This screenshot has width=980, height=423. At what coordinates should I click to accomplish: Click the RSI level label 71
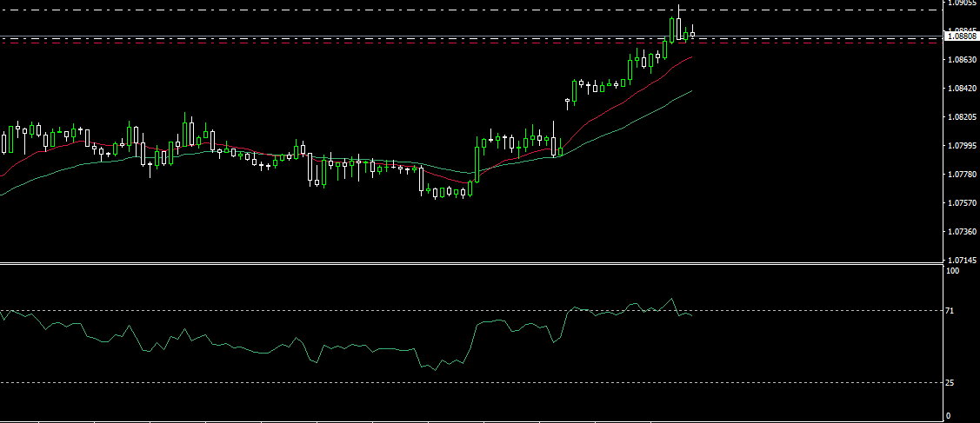[x=950, y=311]
